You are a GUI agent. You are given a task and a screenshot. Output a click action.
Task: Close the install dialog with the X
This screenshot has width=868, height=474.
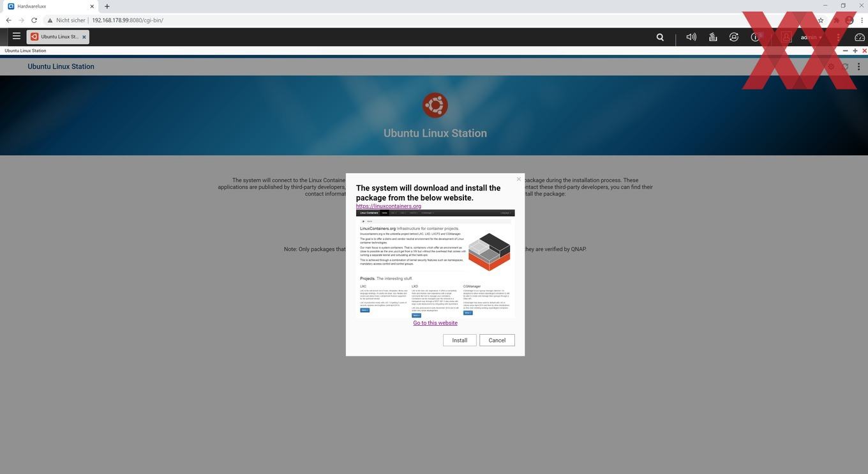pos(518,179)
